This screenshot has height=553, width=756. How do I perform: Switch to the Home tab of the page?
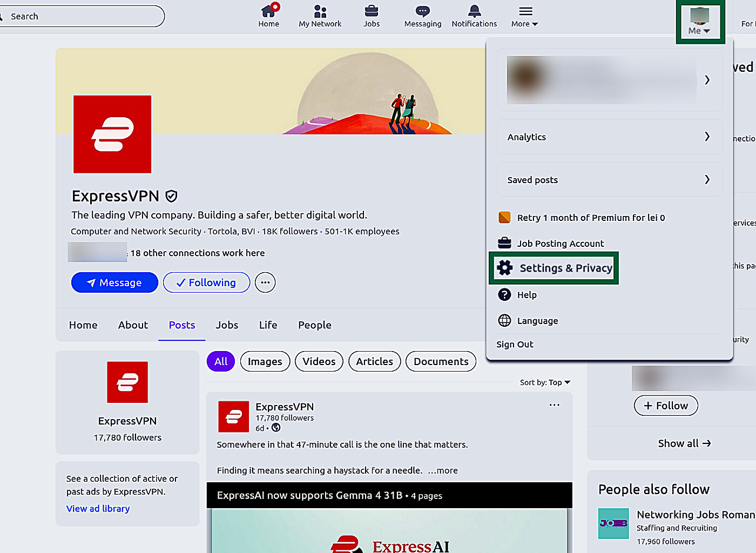click(x=83, y=325)
